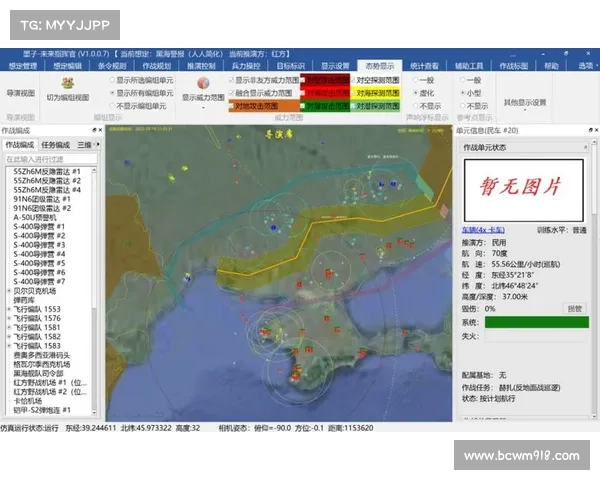The image size is (600, 480).
Task: Open 其他显示设置 dropdown
Action: pyautogui.click(x=524, y=102)
